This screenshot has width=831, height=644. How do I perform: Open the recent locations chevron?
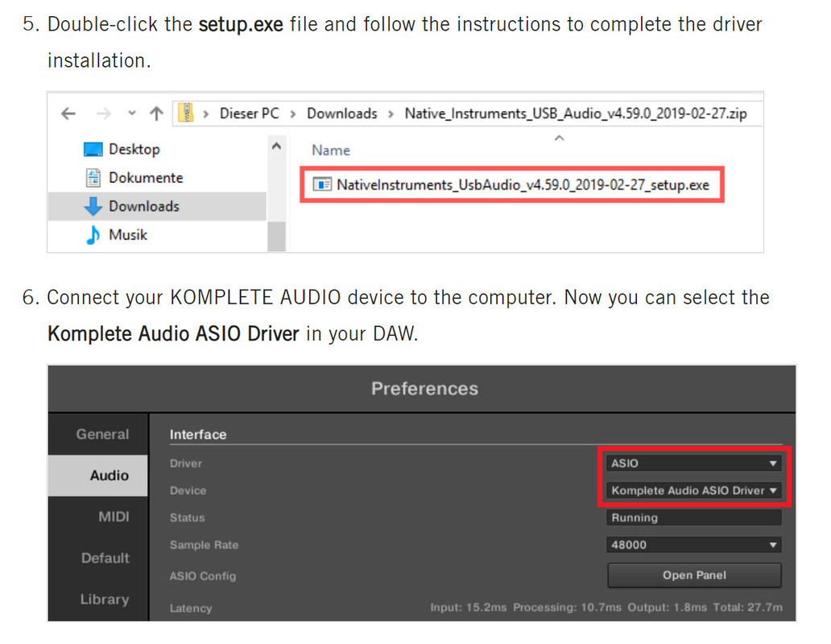coord(132,113)
